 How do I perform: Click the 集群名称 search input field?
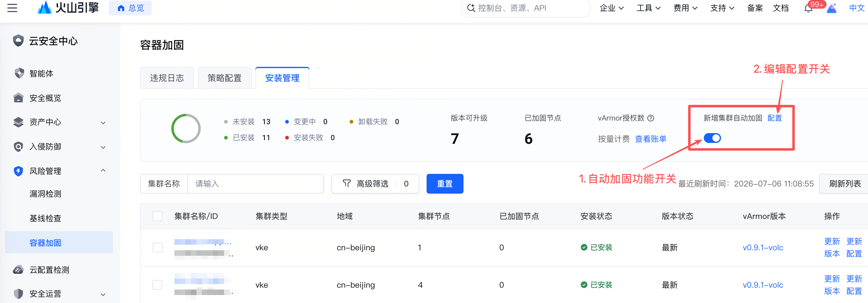tap(255, 184)
